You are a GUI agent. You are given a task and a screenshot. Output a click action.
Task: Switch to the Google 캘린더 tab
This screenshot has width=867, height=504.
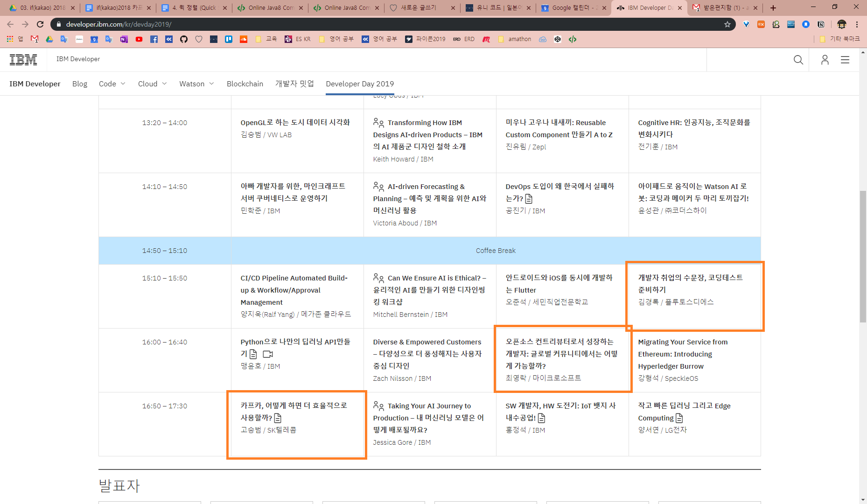(x=573, y=8)
